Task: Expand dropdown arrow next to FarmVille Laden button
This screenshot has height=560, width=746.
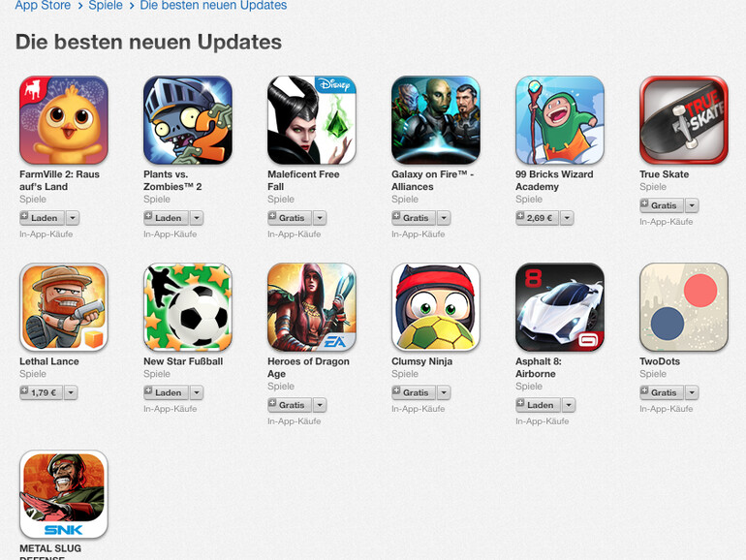Action: click(x=73, y=218)
